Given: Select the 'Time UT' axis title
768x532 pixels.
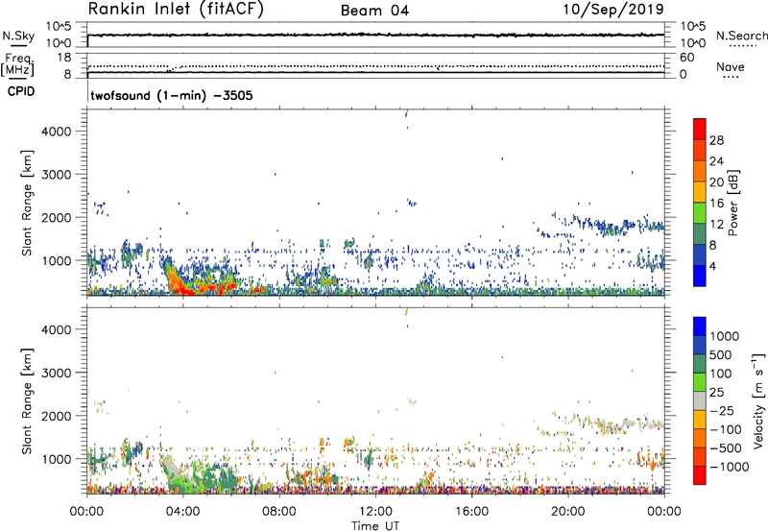Looking at the screenshot, I should 375,526.
